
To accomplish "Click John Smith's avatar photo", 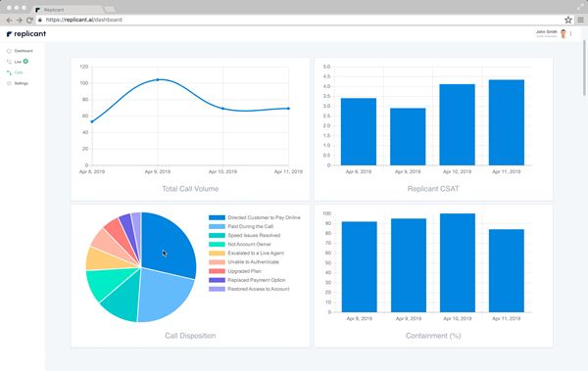I will pyautogui.click(x=563, y=33).
